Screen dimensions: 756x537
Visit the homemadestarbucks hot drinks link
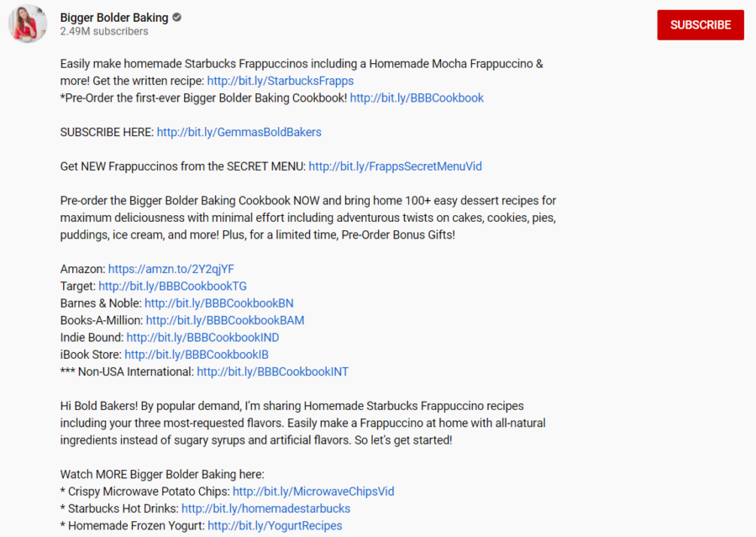(265, 508)
